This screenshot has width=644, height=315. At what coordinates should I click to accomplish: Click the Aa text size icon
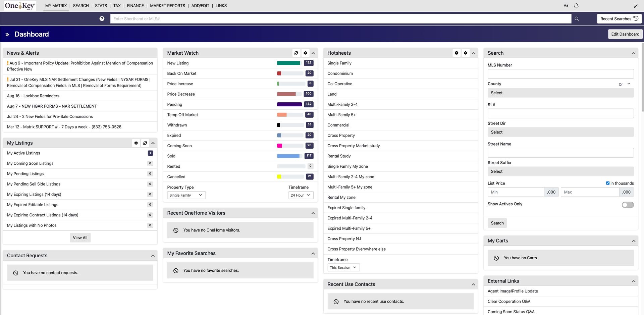click(566, 5)
